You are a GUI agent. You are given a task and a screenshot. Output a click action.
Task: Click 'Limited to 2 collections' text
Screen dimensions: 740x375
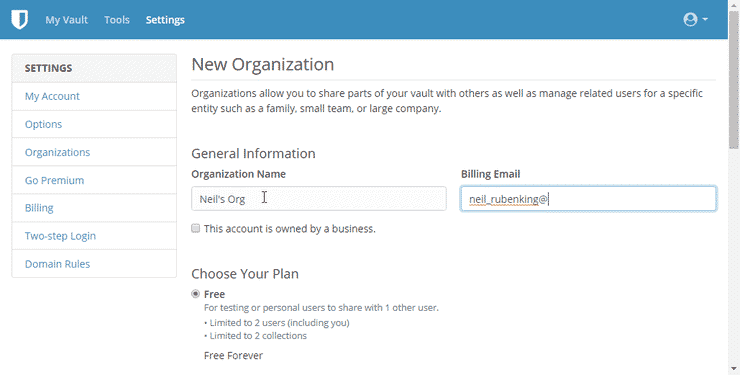pyautogui.click(x=258, y=336)
